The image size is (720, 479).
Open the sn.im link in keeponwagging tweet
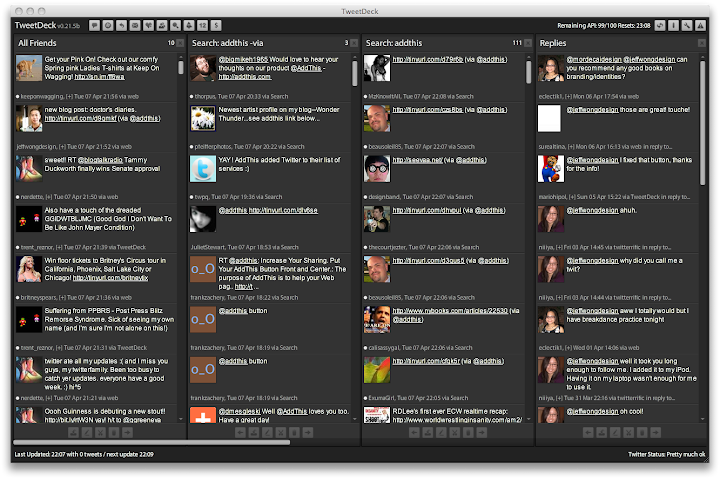[x=99, y=77]
